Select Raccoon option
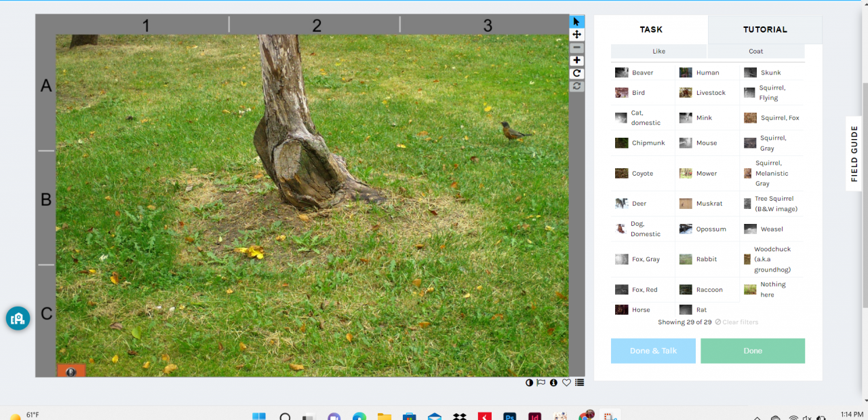Screen dimensions: 868x420 click(707, 290)
